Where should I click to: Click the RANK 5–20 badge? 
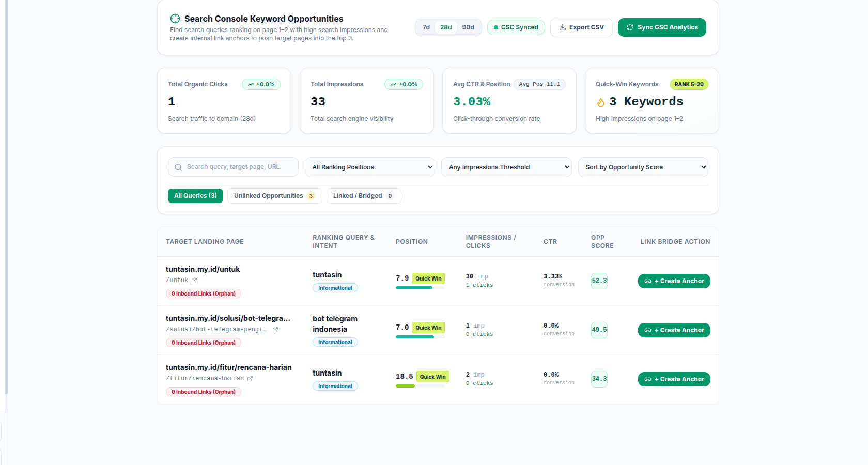[689, 84]
